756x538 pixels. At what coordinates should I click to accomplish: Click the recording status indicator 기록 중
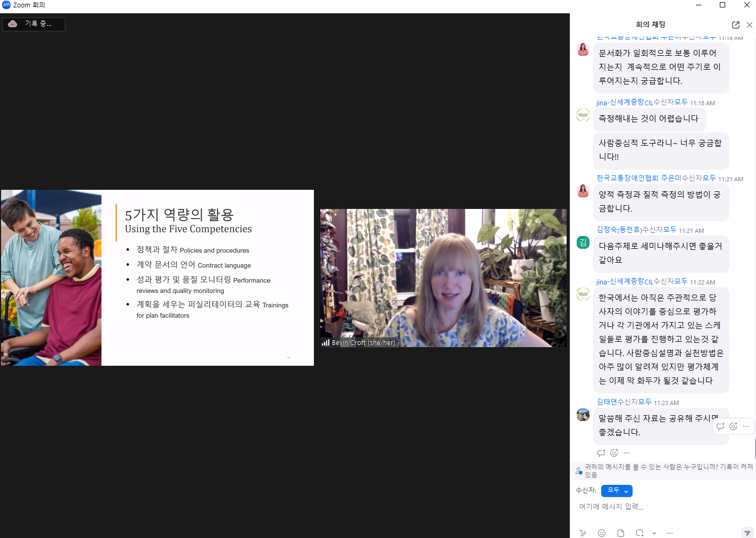[x=34, y=24]
